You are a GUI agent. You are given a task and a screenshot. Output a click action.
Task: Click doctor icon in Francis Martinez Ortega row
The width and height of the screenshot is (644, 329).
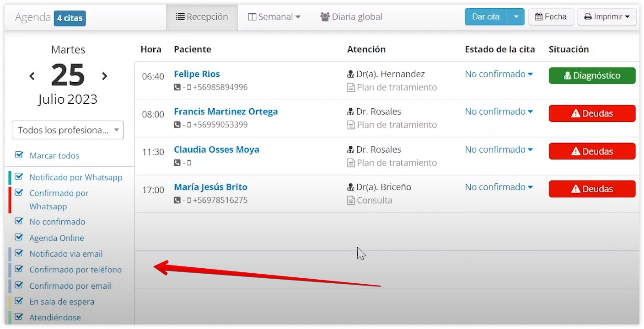pos(351,111)
